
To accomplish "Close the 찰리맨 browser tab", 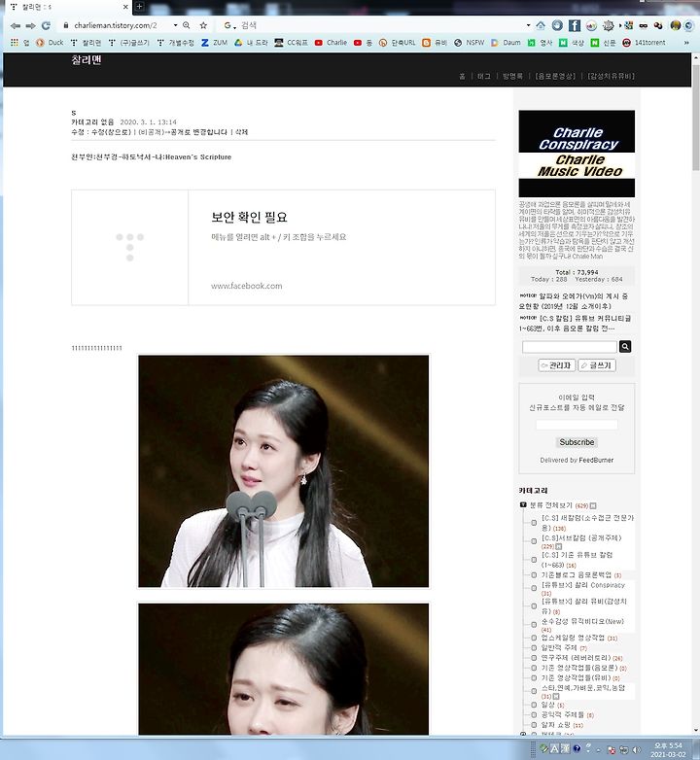I will tap(125, 7).
